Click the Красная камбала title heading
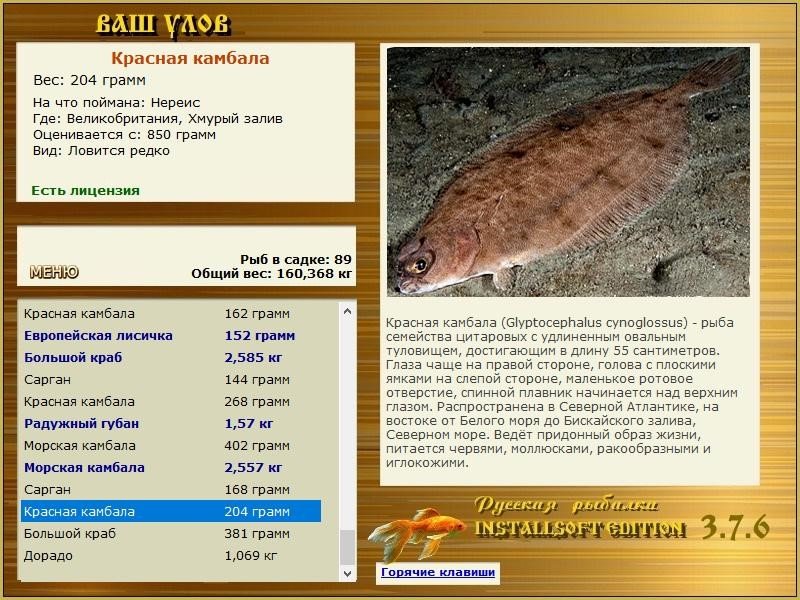This screenshot has height=600, width=800. [190, 58]
